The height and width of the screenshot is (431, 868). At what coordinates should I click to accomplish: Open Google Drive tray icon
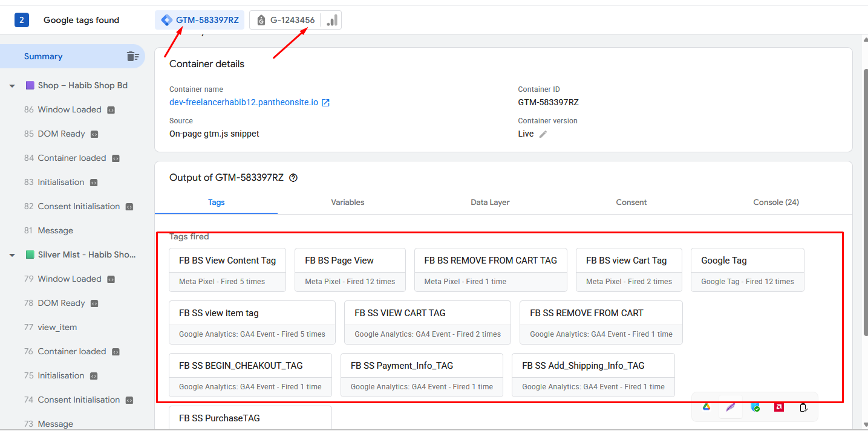[706, 407]
